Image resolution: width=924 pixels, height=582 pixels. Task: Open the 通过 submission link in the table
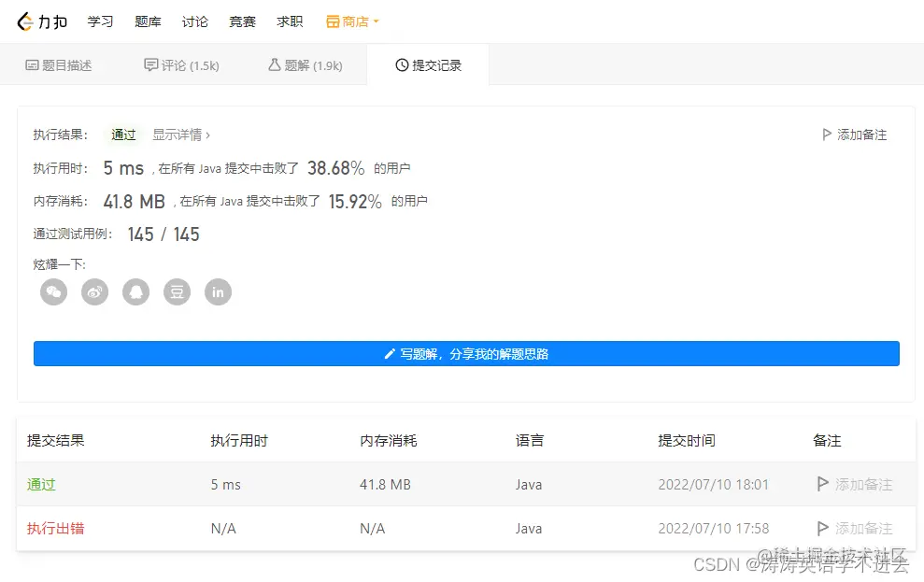pos(41,484)
